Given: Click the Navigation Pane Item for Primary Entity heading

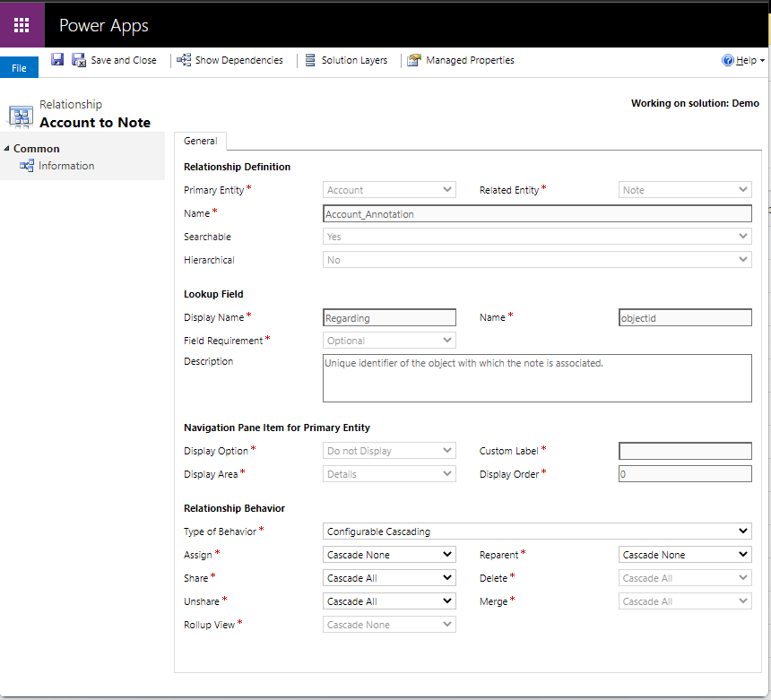Looking at the screenshot, I should [277, 428].
